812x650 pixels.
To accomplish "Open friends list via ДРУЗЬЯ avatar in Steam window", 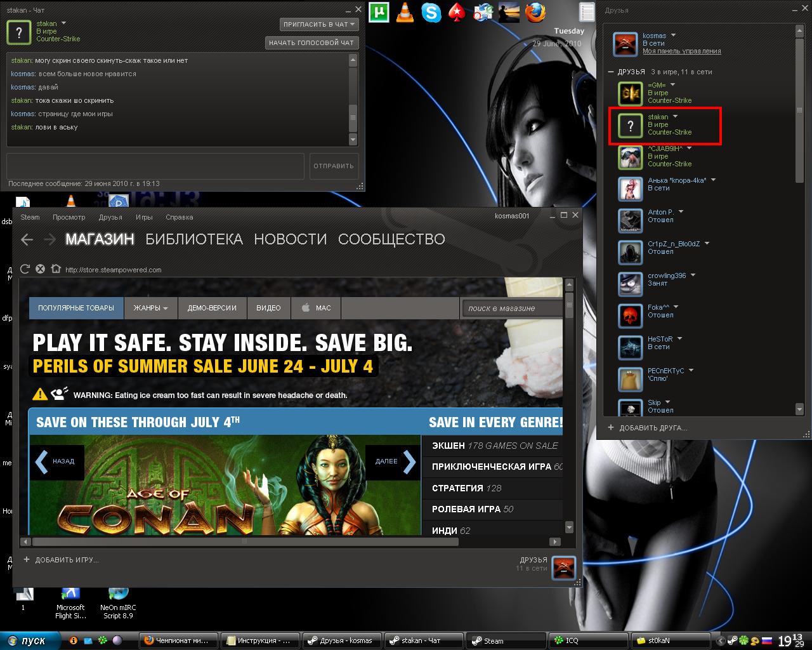I will (564, 567).
